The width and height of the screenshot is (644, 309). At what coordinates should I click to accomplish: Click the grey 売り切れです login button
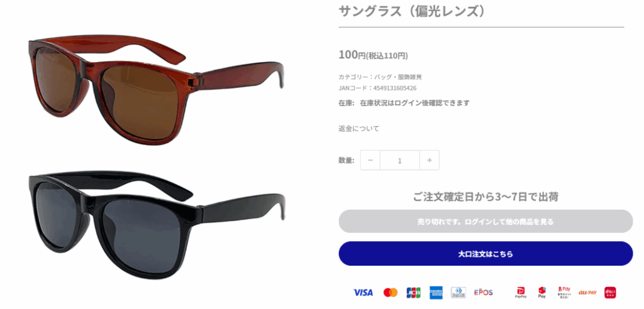486,222
